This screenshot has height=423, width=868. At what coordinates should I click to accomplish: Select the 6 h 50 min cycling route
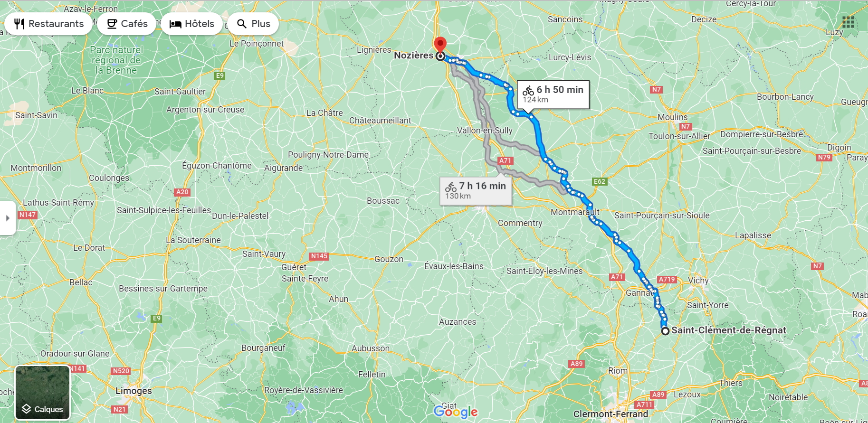pos(553,94)
